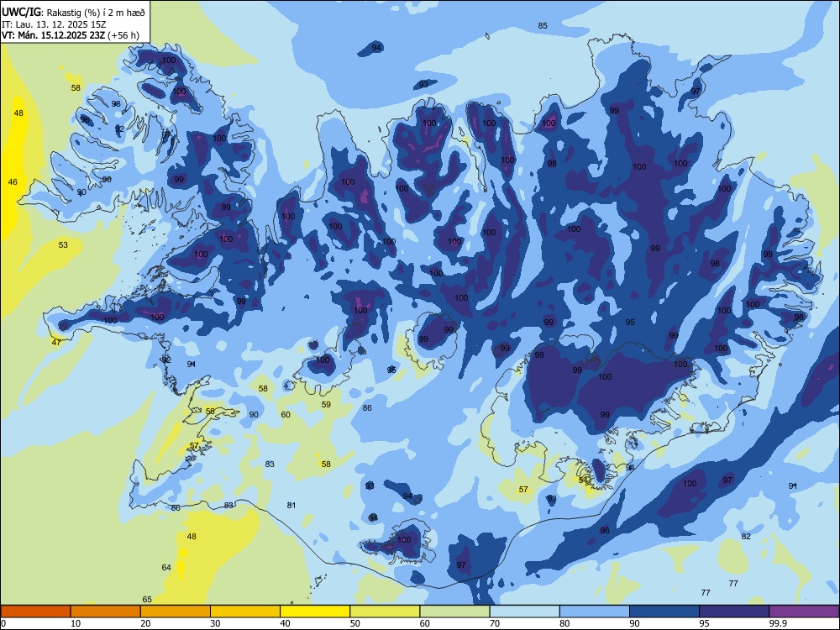Click the '85' humidity value on the map
The image size is (840, 630).
click(x=543, y=26)
